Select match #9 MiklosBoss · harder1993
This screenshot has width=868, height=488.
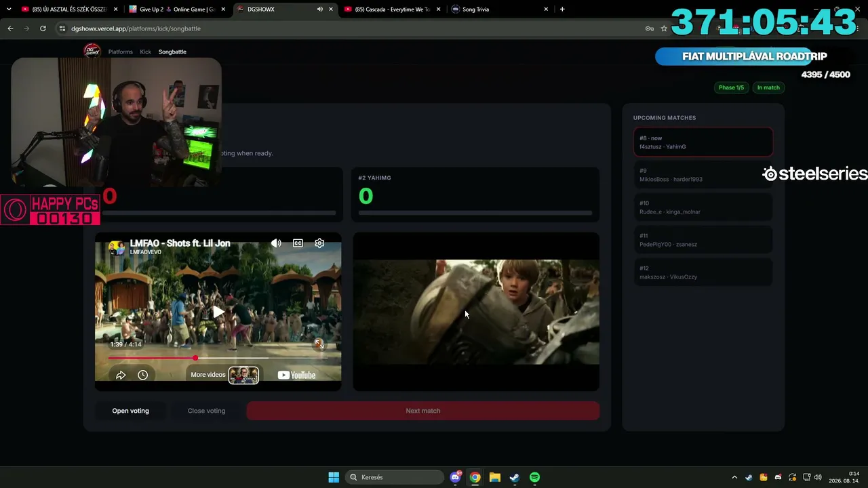(703, 175)
